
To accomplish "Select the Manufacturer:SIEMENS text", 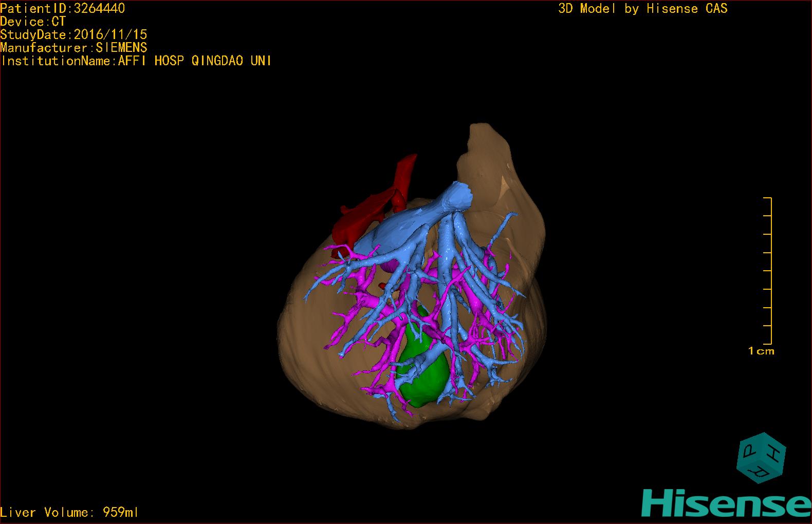I will [73, 48].
